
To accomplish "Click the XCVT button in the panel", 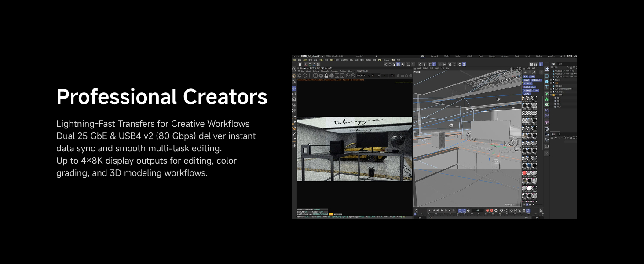I will pos(536,91).
